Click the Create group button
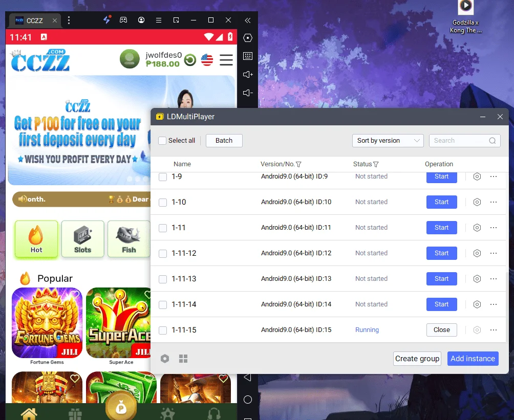Image resolution: width=514 pixels, height=420 pixels. point(417,359)
